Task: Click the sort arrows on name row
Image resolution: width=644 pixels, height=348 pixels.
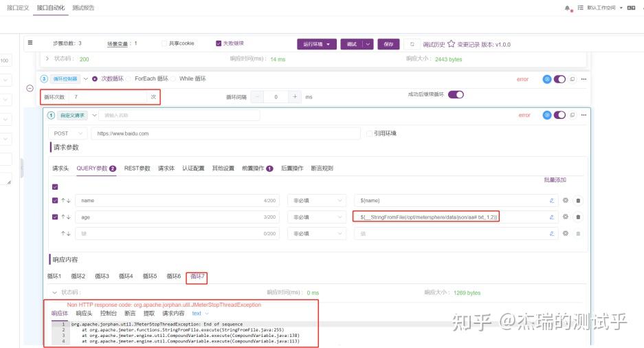Action: tap(66, 201)
